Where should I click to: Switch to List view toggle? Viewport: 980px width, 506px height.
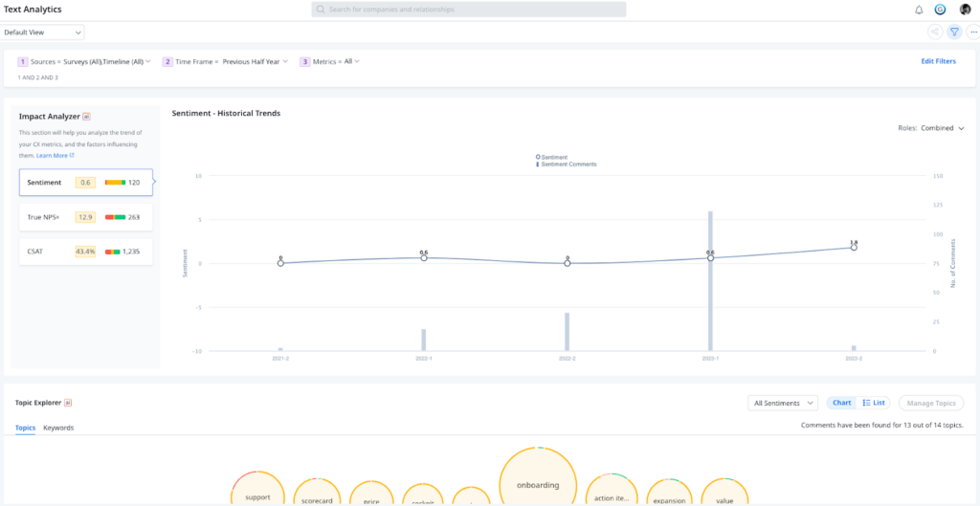[x=874, y=403]
